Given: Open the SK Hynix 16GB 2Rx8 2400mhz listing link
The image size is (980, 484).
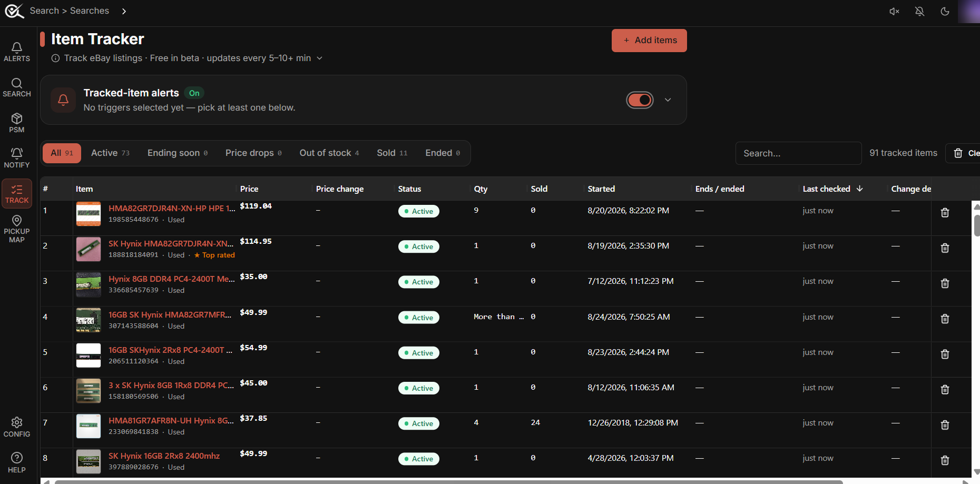Looking at the screenshot, I should click(x=164, y=456).
